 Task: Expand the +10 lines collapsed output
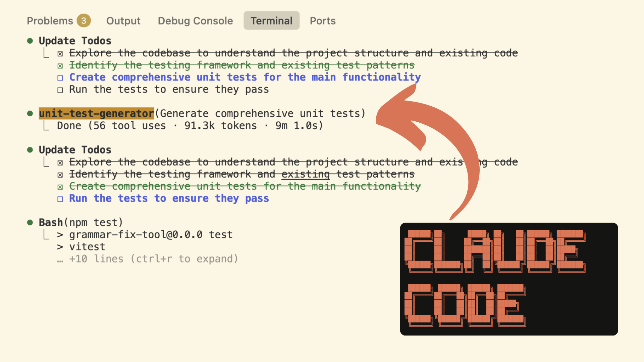148,259
